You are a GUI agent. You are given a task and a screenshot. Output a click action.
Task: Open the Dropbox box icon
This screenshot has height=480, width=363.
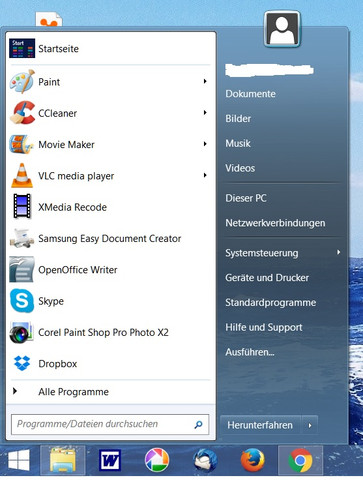click(x=22, y=363)
